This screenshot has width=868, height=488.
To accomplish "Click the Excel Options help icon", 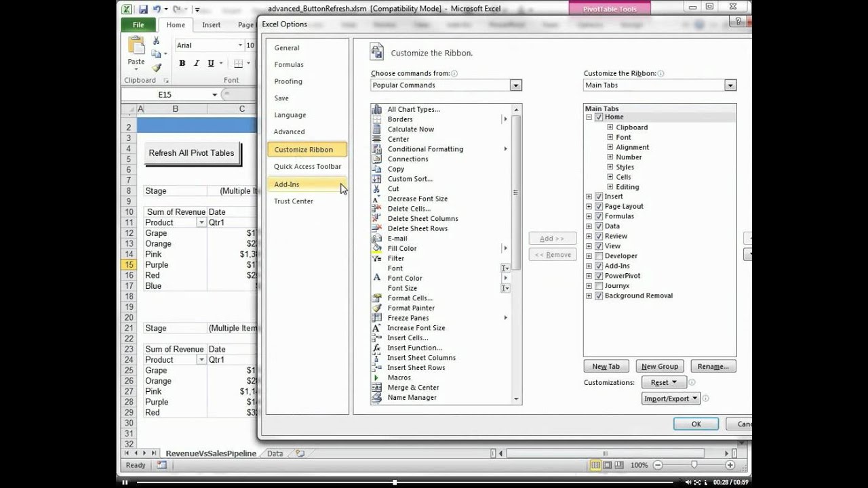I will coord(739,22).
